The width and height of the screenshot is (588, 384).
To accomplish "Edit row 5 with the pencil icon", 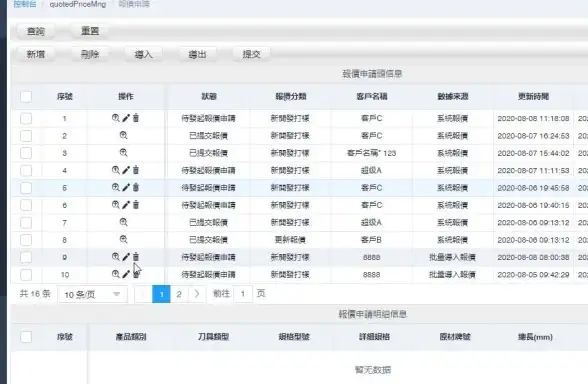I will [126, 188].
